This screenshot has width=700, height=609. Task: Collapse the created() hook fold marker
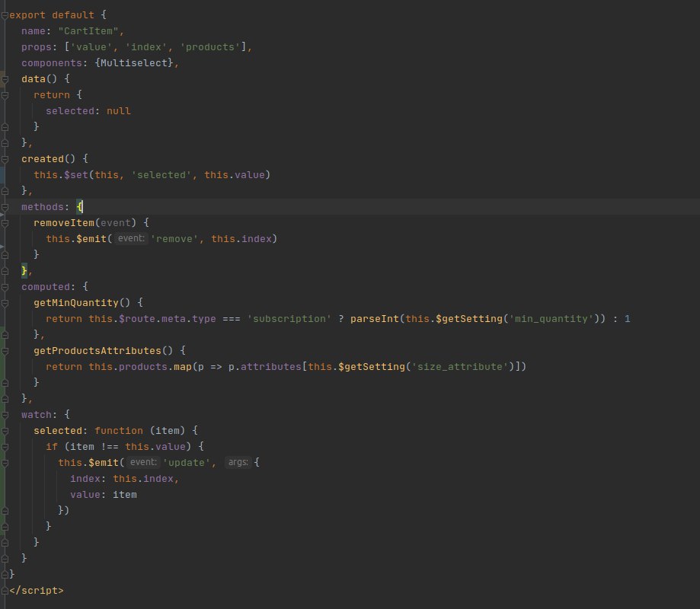(5, 159)
